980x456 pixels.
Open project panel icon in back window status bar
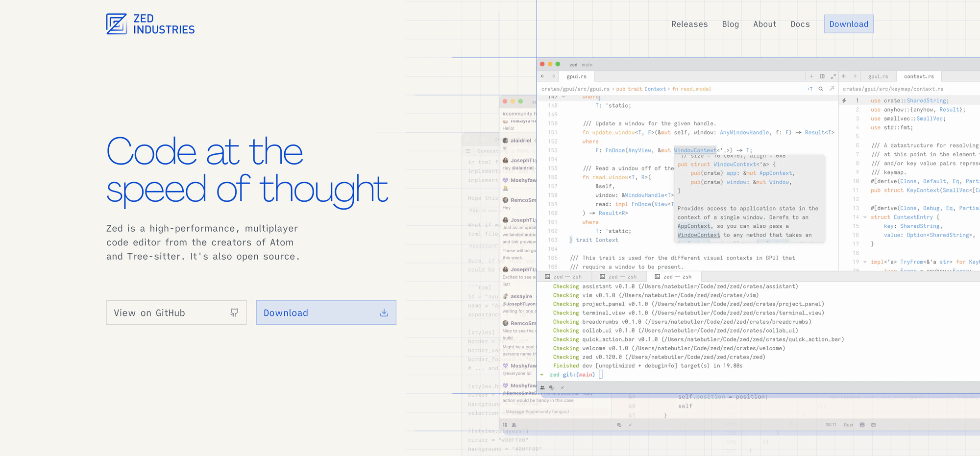[x=505, y=425]
